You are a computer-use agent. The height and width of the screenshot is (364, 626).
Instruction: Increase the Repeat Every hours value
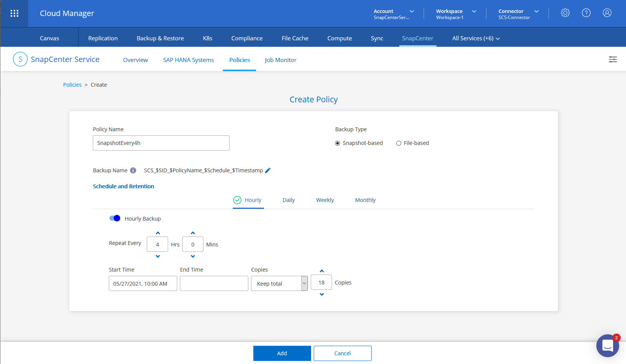pyautogui.click(x=158, y=233)
